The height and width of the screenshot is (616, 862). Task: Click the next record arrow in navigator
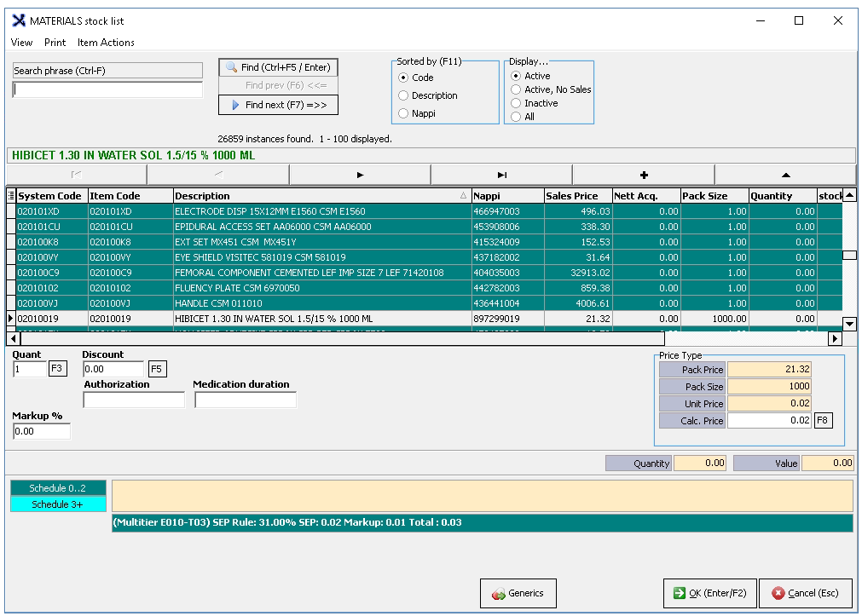[360, 175]
